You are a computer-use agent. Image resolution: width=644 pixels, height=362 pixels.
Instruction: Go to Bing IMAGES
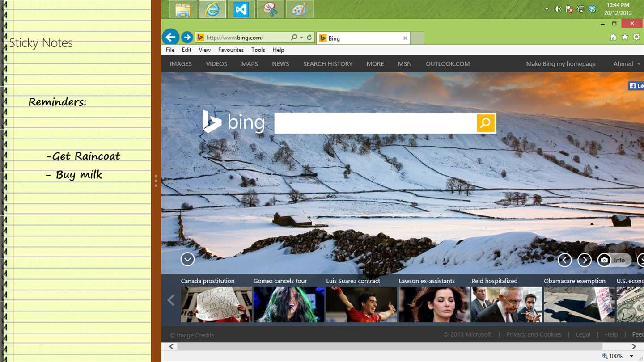pos(181,64)
